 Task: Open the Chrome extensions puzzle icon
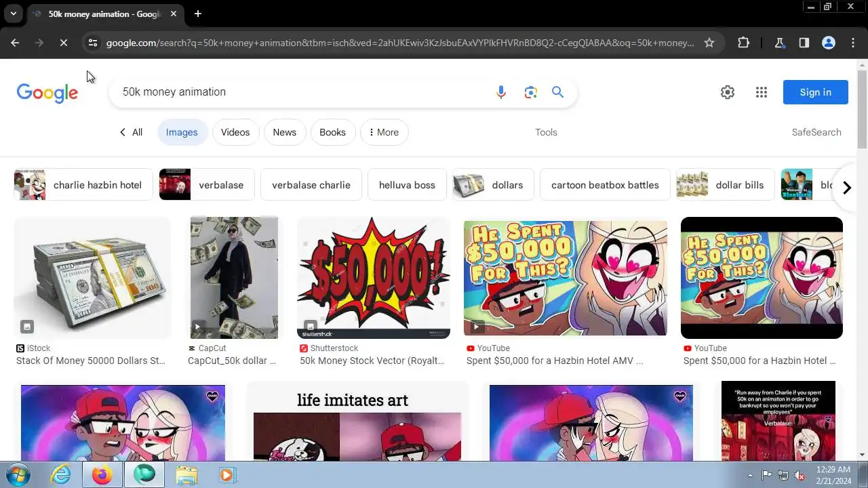click(x=743, y=43)
